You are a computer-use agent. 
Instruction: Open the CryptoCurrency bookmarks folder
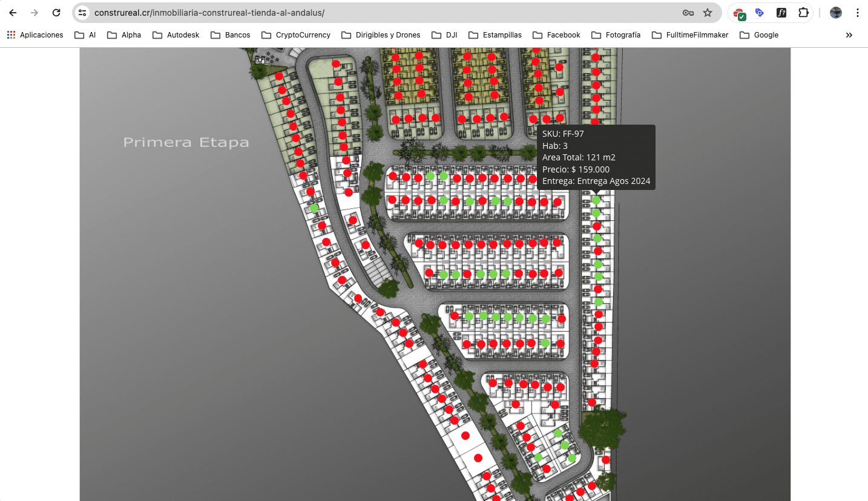[x=296, y=35]
